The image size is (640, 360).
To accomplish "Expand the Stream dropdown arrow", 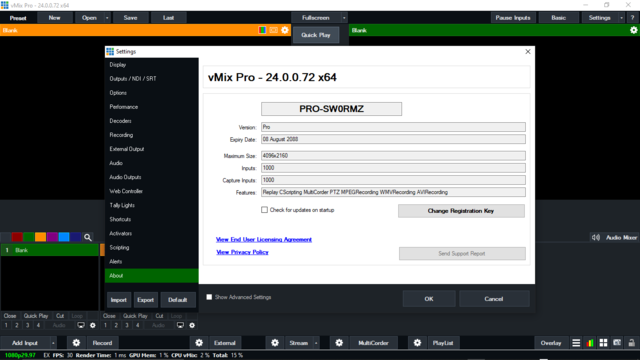I will 316,343.
